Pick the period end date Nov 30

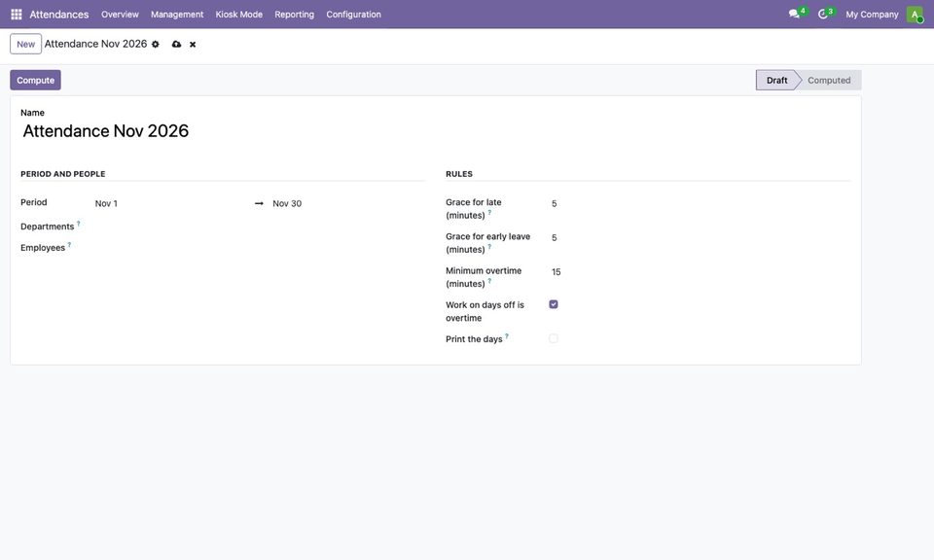tap(347, 203)
